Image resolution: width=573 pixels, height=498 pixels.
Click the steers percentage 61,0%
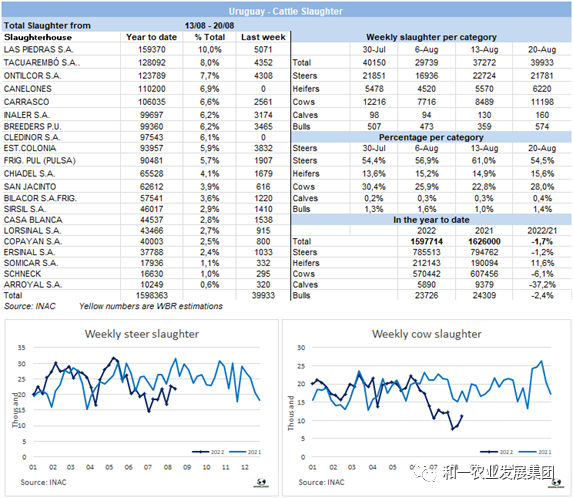coord(484,160)
